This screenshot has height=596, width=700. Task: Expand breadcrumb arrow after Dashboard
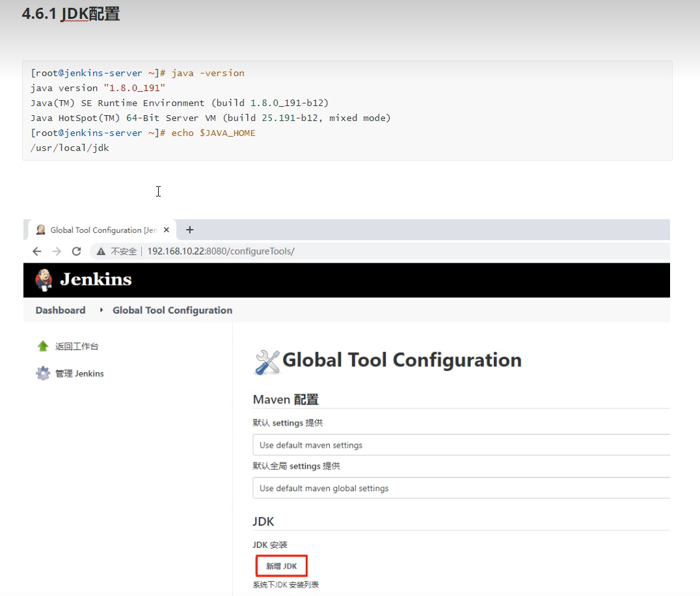click(x=101, y=310)
